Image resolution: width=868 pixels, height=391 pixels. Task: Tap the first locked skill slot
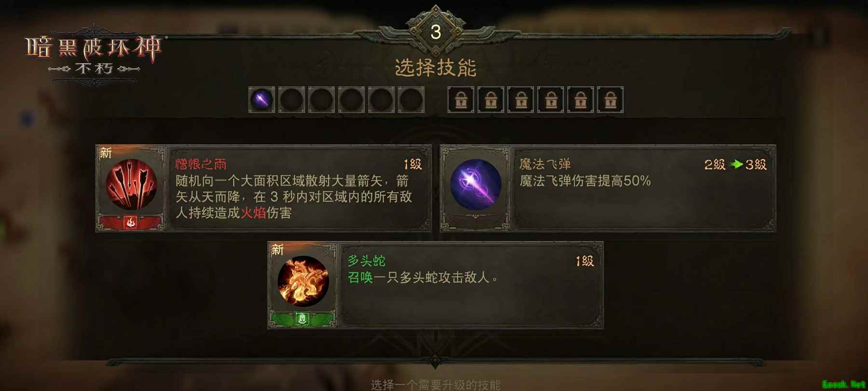coord(461,100)
